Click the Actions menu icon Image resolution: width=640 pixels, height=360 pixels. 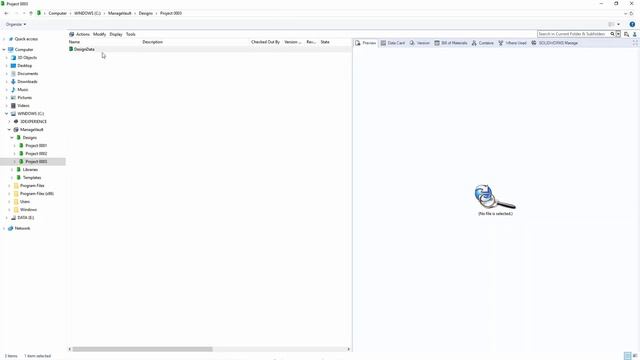coord(71,34)
